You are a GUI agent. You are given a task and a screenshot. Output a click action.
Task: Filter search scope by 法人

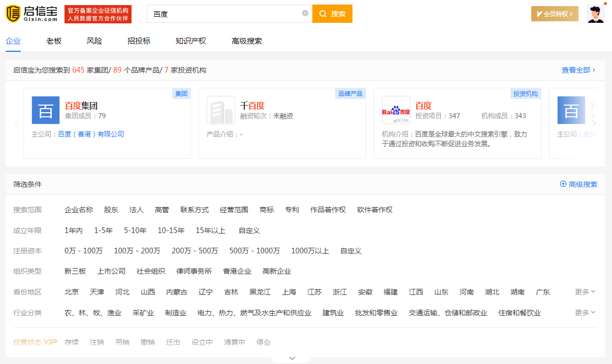137,210
